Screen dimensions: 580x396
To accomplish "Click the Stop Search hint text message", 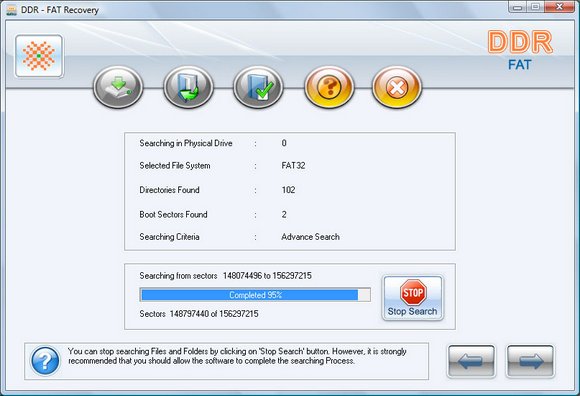I will click(237, 356).
